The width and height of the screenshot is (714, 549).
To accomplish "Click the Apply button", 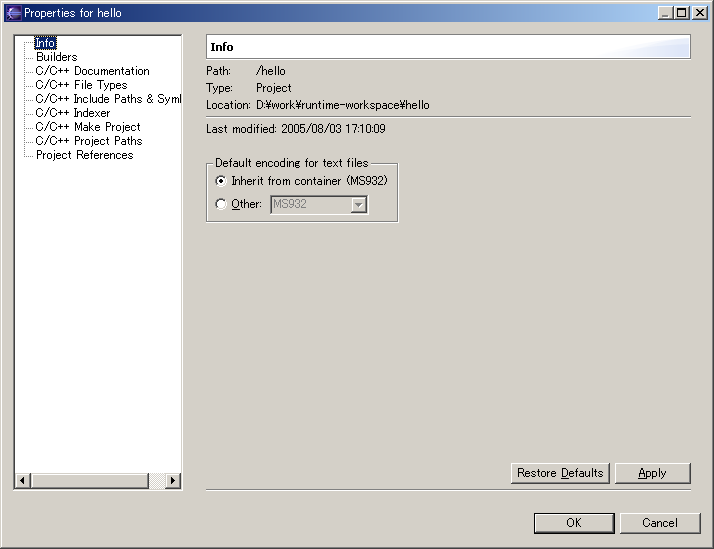I will (x=653, y=473).
